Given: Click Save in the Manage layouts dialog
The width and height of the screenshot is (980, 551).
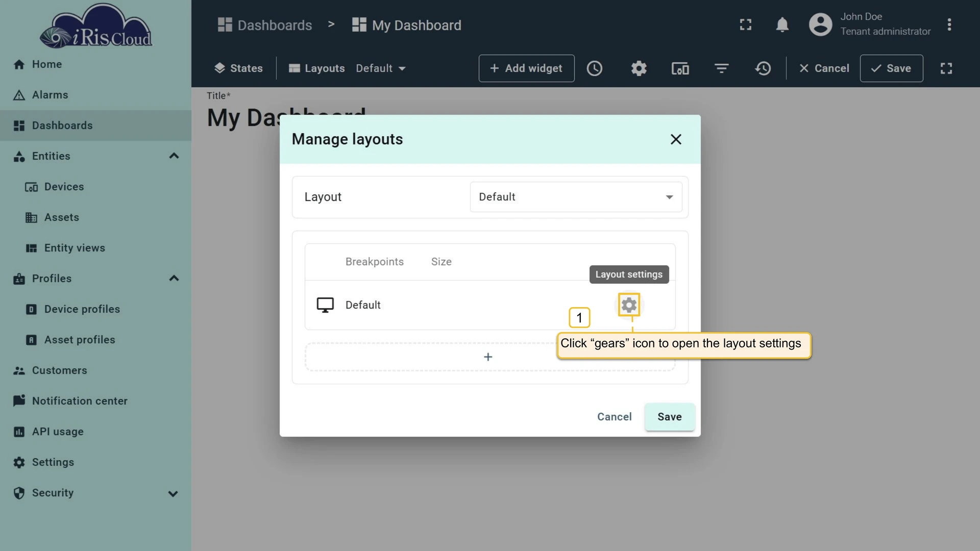Looking at the screenshot, I should click(669, 417).
